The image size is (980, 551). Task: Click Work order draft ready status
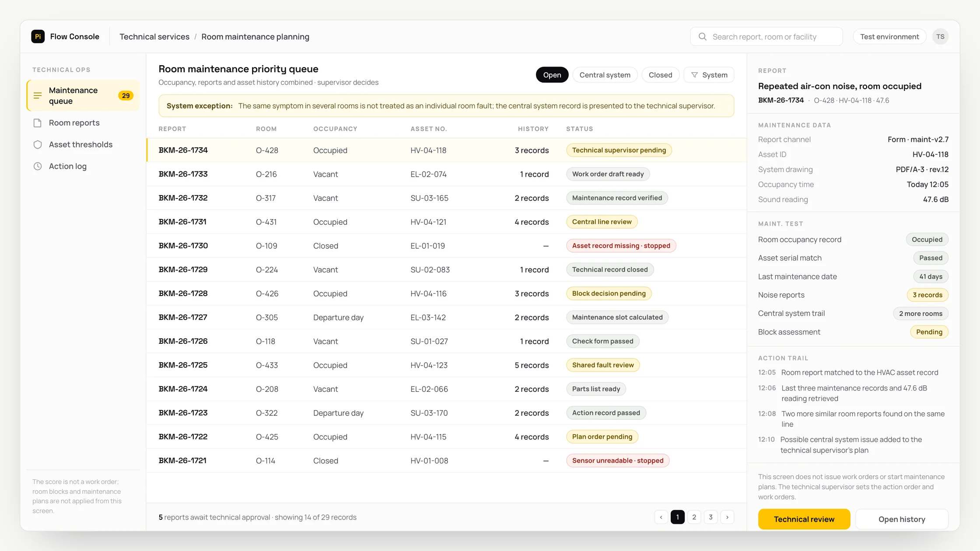(x=608, y=174)
